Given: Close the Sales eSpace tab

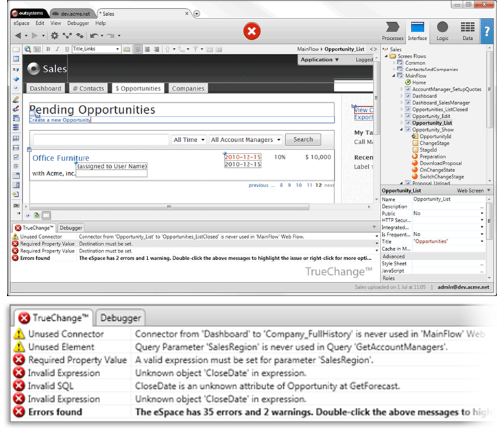Looking at the screenshot, I should coord(187,14).
